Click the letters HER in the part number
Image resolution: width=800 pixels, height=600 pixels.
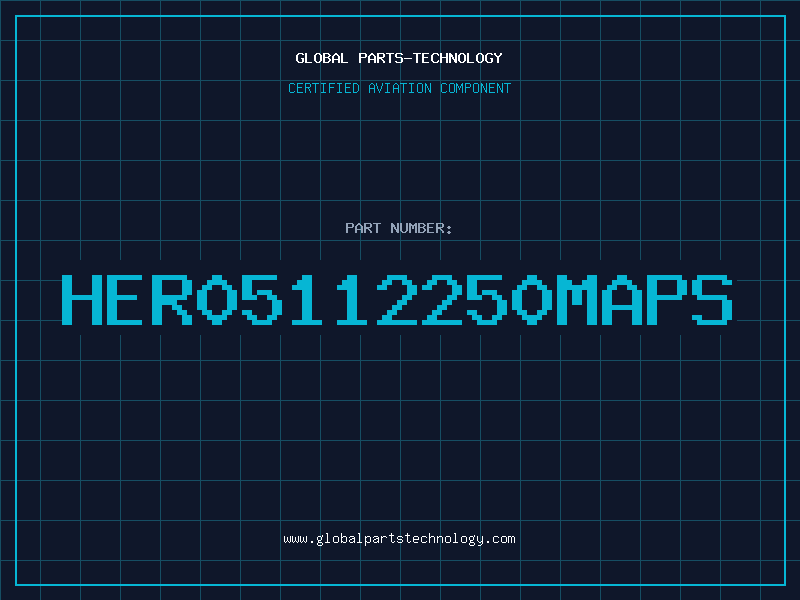pos(127,299)
